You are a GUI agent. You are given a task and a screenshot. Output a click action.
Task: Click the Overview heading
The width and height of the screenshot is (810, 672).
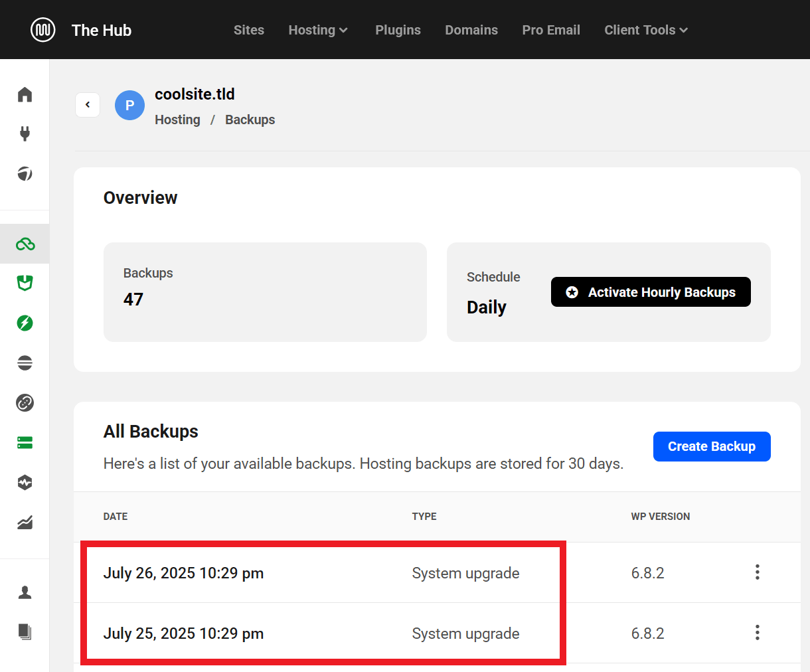(x=141, y=198)
